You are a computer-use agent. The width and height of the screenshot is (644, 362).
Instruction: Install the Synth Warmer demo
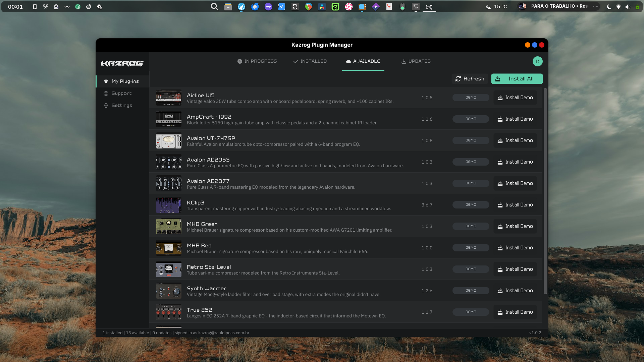click(x=515, y=291)
